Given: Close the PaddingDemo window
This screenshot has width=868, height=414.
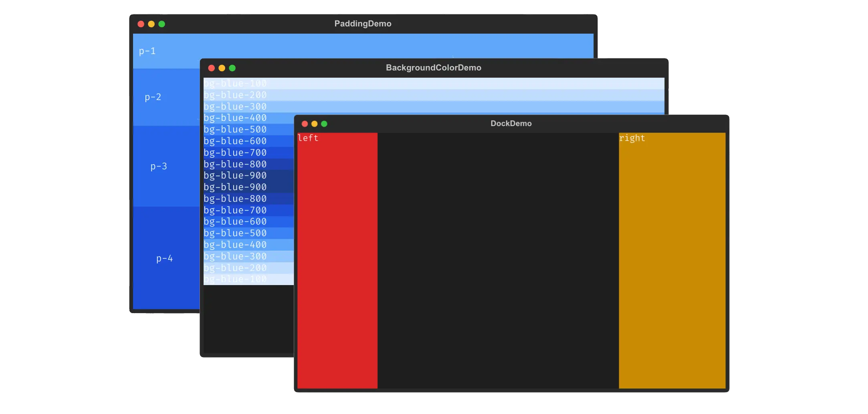Looking at the screenshot, I should pyautogui.click(x=141, y=24).
